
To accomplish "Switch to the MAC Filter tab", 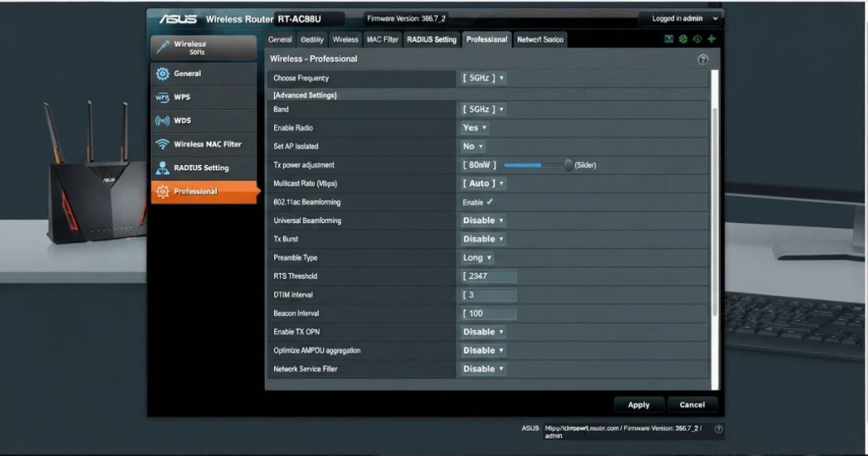I will [x=383, y=41].
